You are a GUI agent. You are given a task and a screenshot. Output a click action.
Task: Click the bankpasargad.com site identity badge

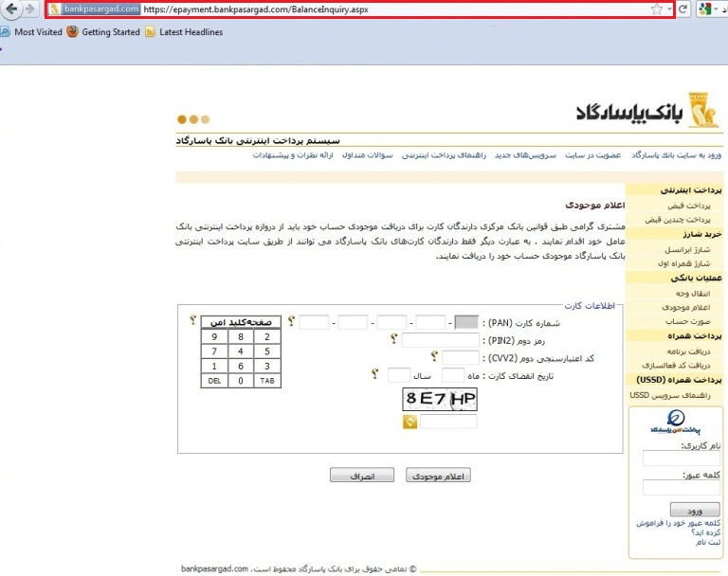coord(95,9)
